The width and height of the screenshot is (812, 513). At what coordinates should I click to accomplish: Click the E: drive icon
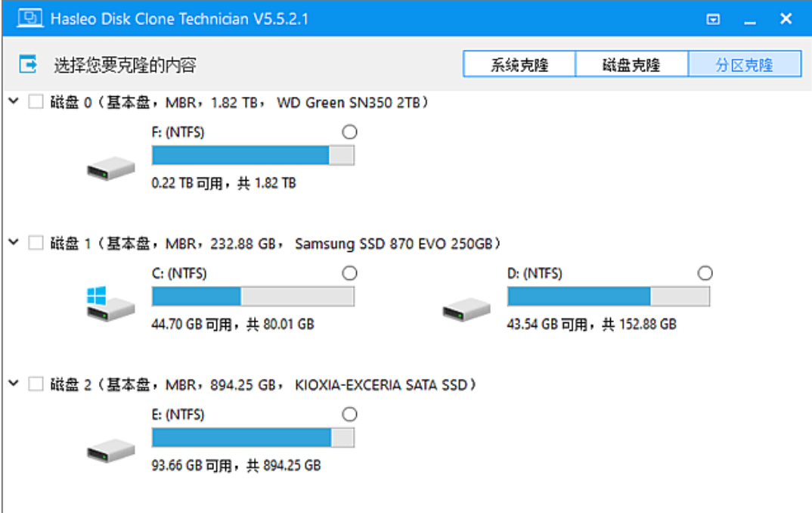[110, 452]
